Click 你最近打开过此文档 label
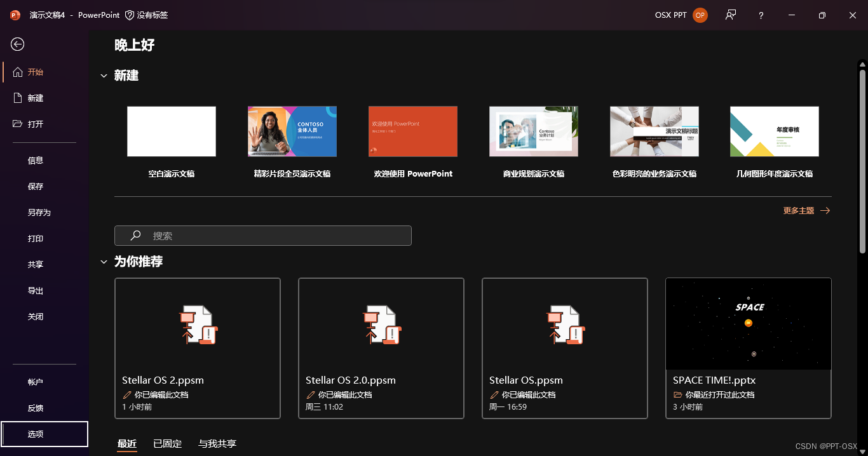Screen dimensions: 868x456 tap(720, 395)
